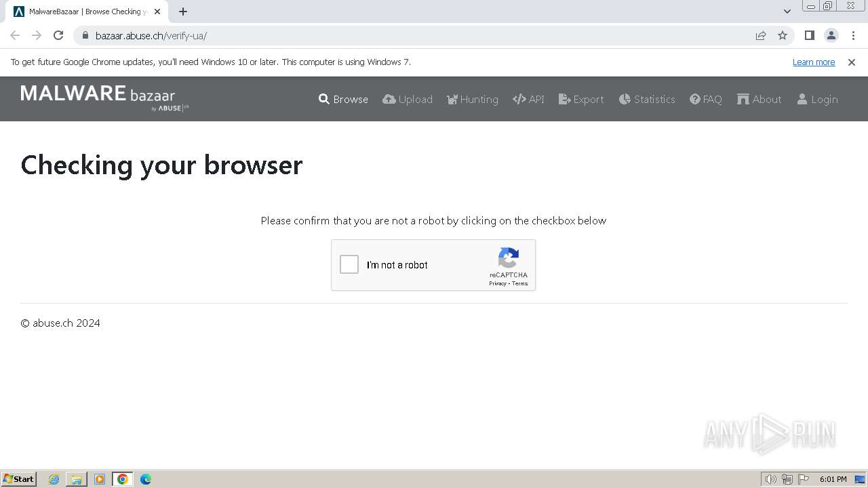Switch to Chrome in the taskbar
The height and width of the screenshot is (488, 868).
pos(123,479)
